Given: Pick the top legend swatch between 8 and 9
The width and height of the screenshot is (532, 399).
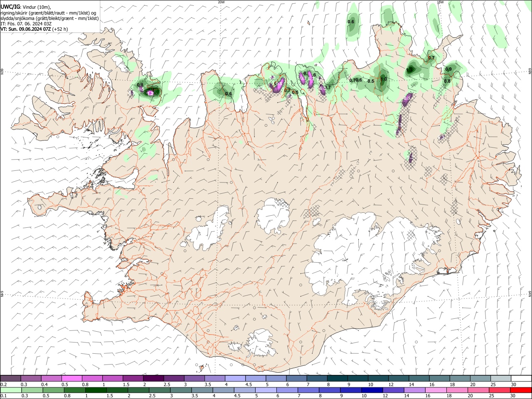Looking at the screenshot, I should tap(337, 378).
